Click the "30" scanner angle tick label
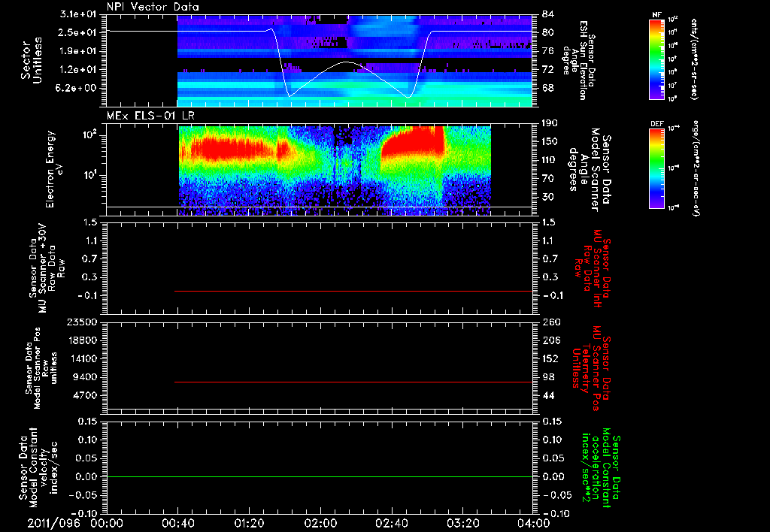The width and height of the screenshot is (770, 532). (547, 197)
